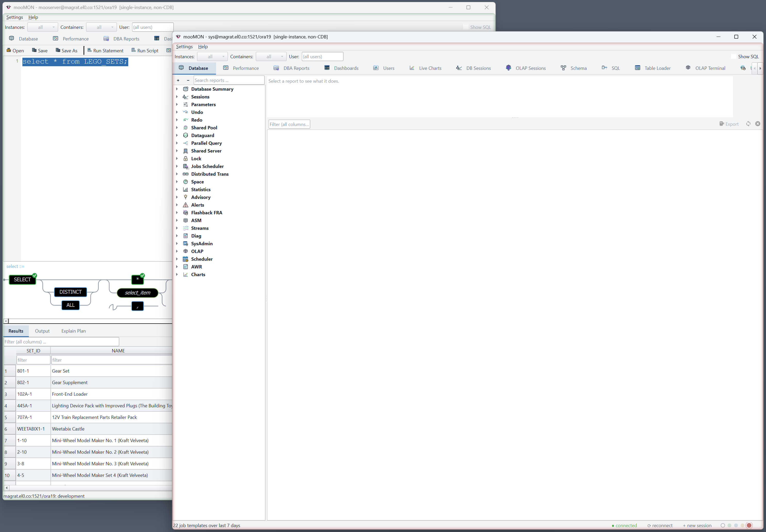Image resolution: width=766 pixels, height=532 pixels.
Task: Toggle Show SQL checkbox in mooserver window
Action: pos(466,27)
